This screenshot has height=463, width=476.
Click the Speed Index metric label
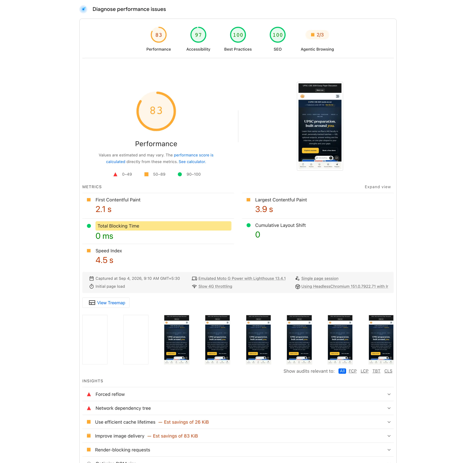pyautogui.click(x=109, y=251)
